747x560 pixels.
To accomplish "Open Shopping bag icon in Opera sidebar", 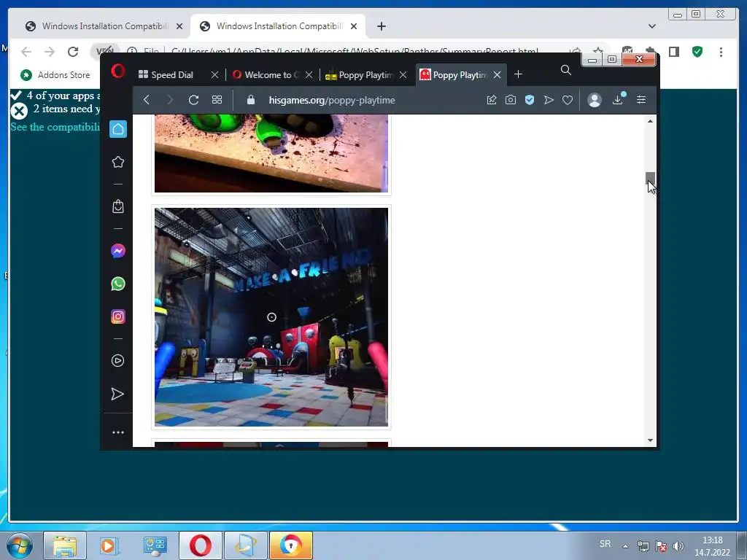I will [x=118, y=206].
